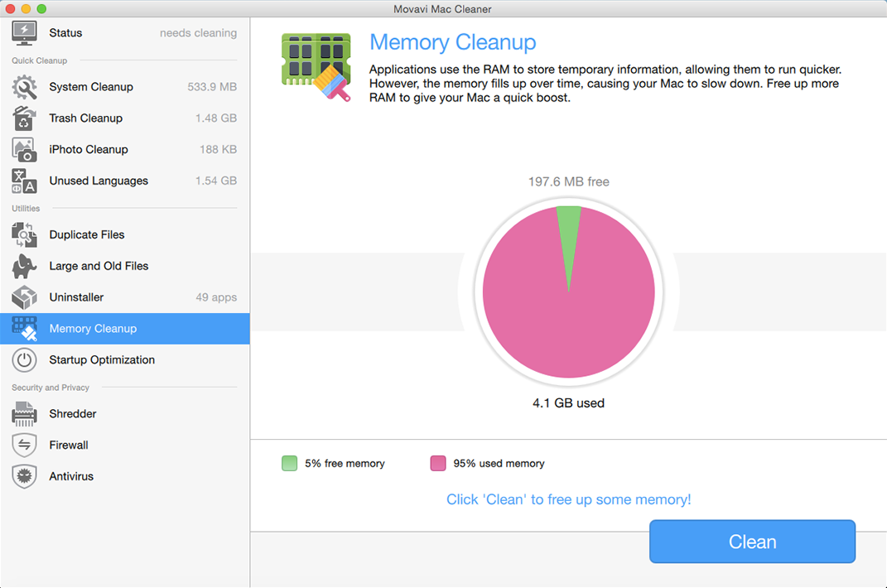
Task: Click the Uninstaller box icon
Action: click(x=24, y=297)
